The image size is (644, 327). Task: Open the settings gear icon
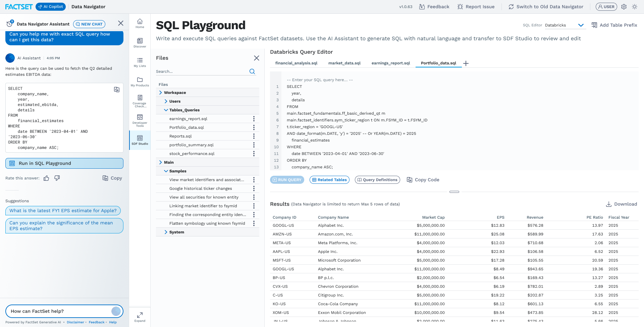[624, 7]
